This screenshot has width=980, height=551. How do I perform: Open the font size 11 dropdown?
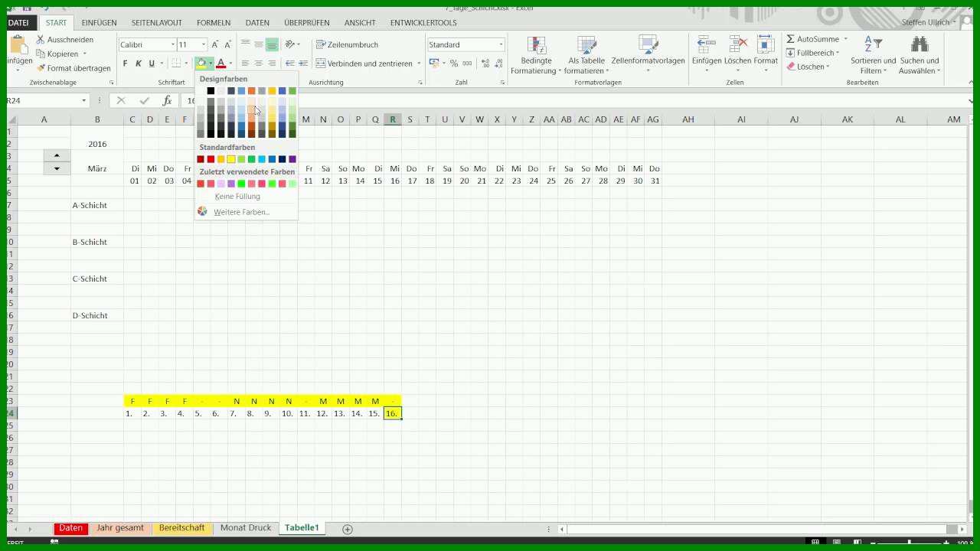pos(203,44)
